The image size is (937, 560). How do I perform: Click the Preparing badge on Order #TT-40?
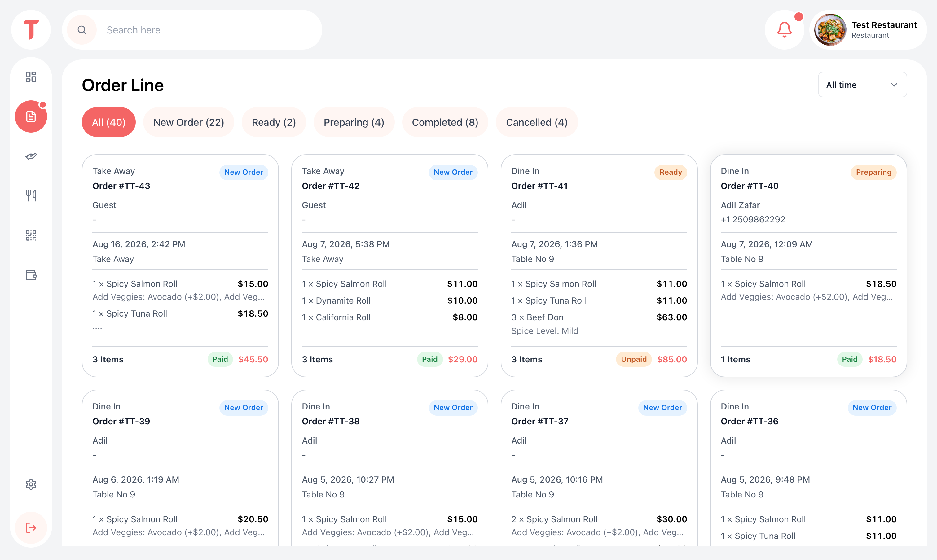coord(873,172)
